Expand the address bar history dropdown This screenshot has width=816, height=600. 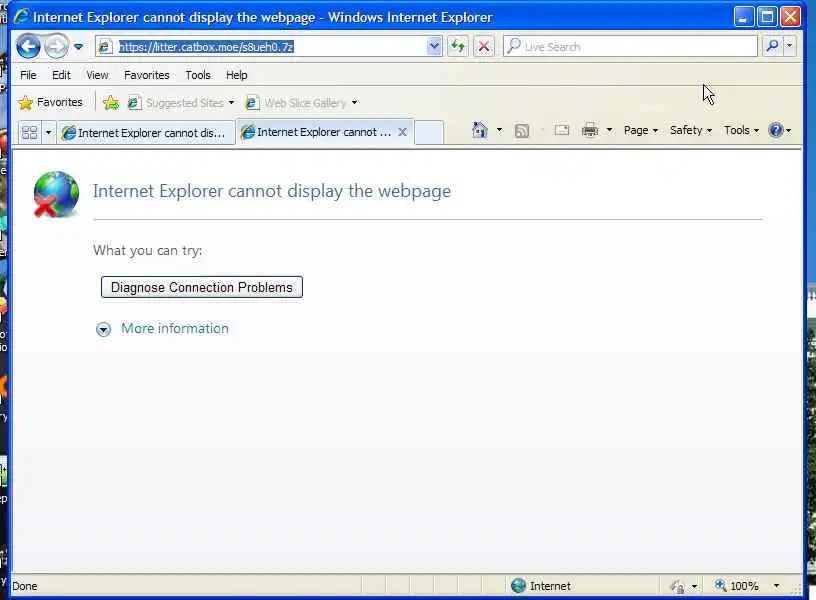point(434,47)
